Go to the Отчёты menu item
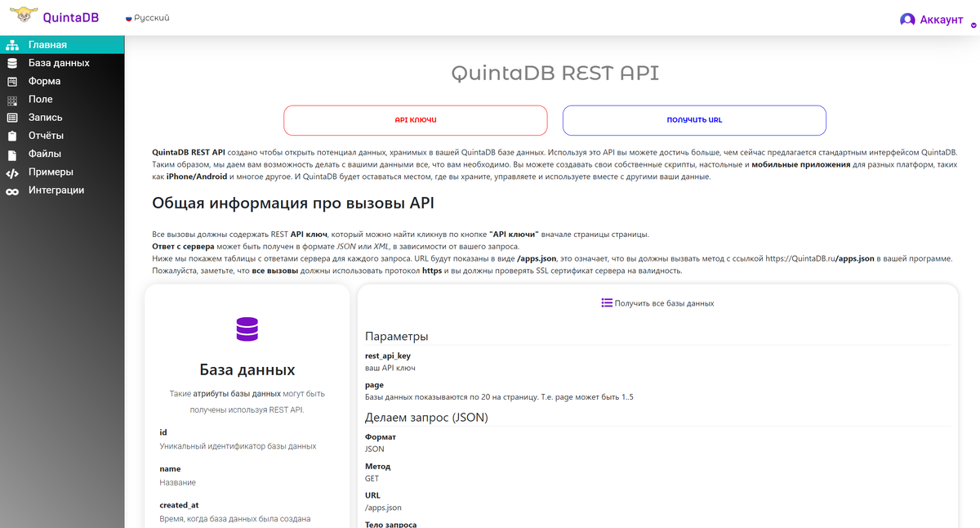 click(x=62, y=136)
